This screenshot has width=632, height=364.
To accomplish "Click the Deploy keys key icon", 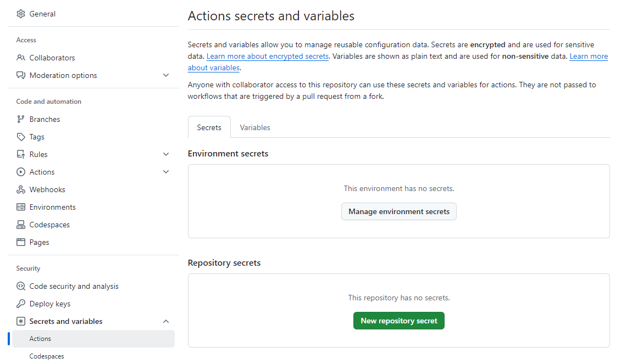I will [x=21, y=304].
